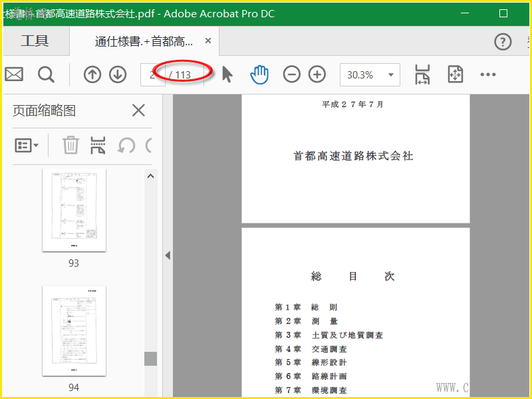Click the fit to full page icon
Image resolution: width=532 pixels, height=399 pixels.
coord(455,74)
